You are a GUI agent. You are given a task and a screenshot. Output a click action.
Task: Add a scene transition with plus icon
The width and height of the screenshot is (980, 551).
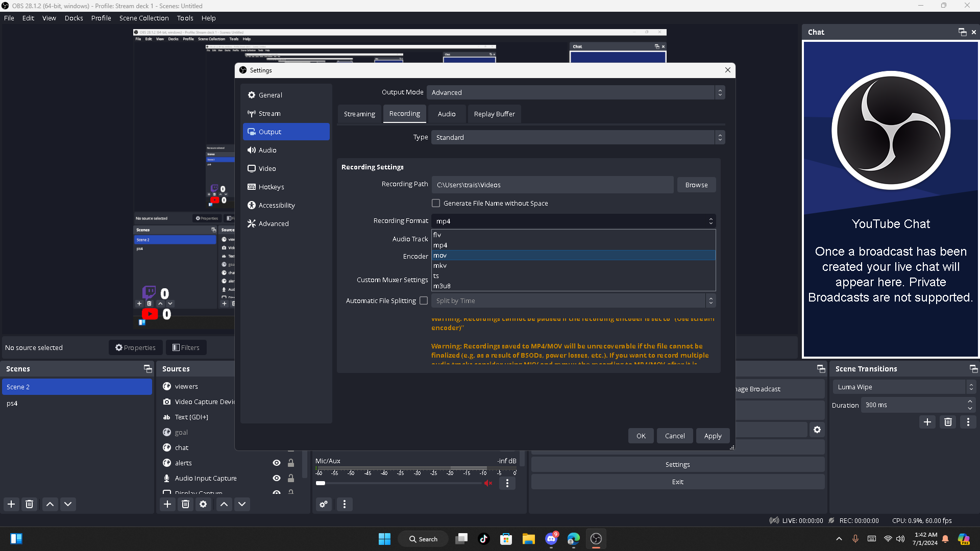[927, 422]
